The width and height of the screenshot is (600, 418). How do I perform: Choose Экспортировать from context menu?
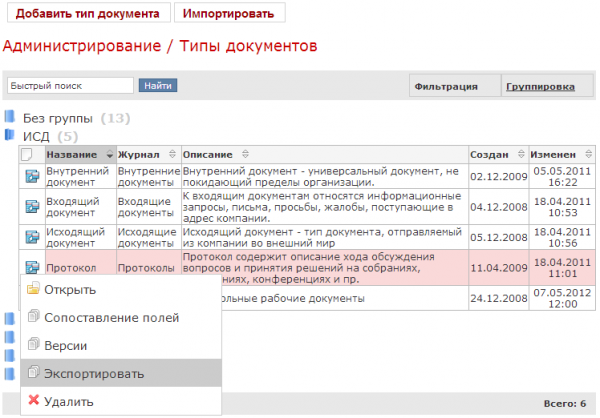coord(121,373)
